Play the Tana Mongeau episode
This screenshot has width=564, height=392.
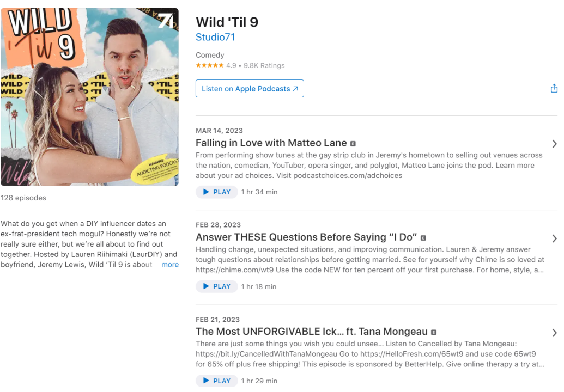pos(216,381)
